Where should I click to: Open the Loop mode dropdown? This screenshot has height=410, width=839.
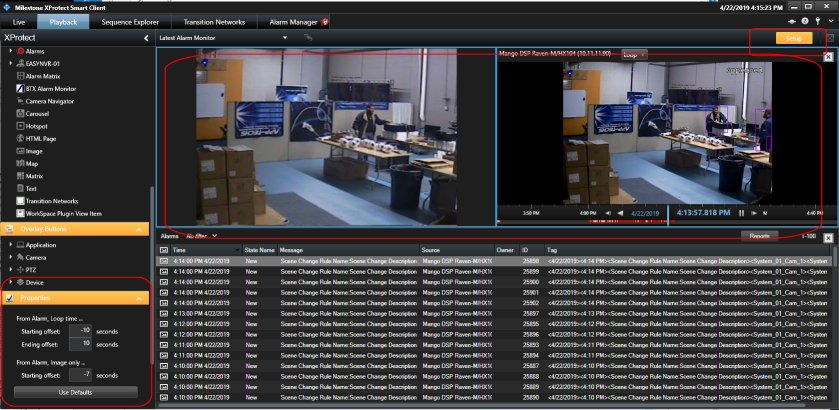click(635, 55)
